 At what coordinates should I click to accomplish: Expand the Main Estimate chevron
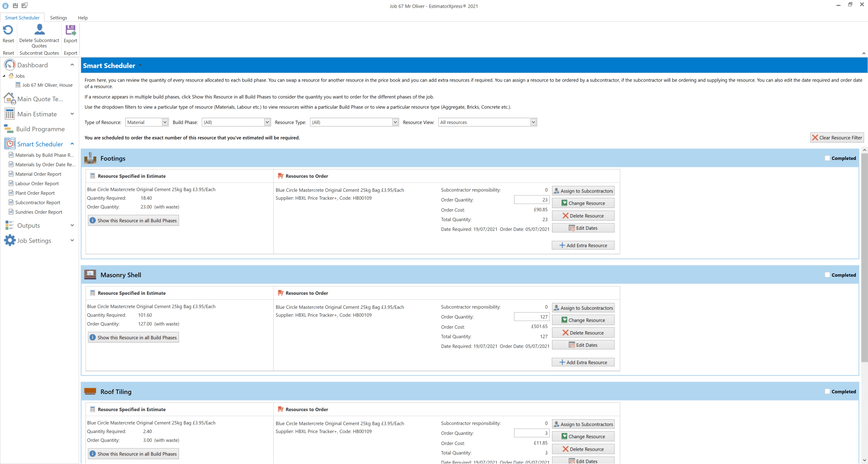[x=72, y=114]
